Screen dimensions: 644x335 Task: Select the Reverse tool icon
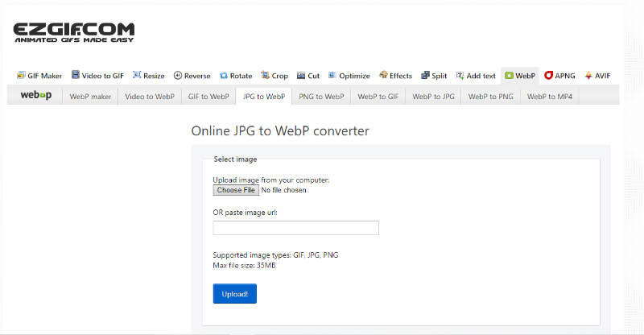[x=177, y=75]
